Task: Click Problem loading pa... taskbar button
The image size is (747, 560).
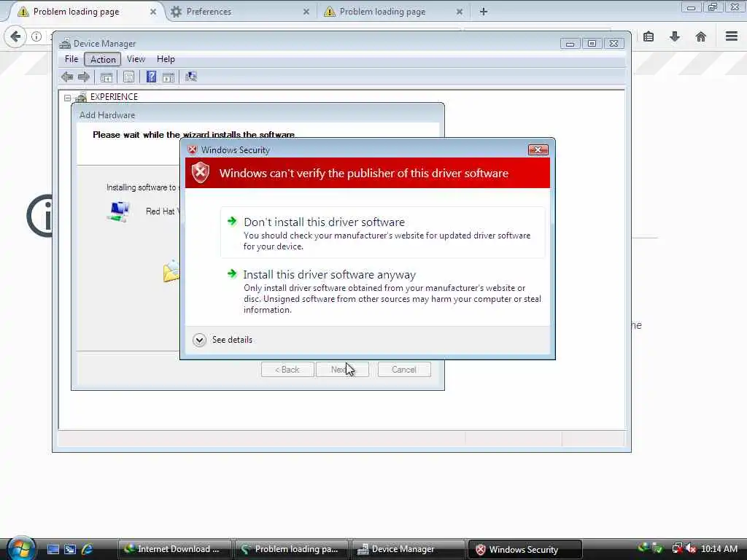Action: [291, 549]
